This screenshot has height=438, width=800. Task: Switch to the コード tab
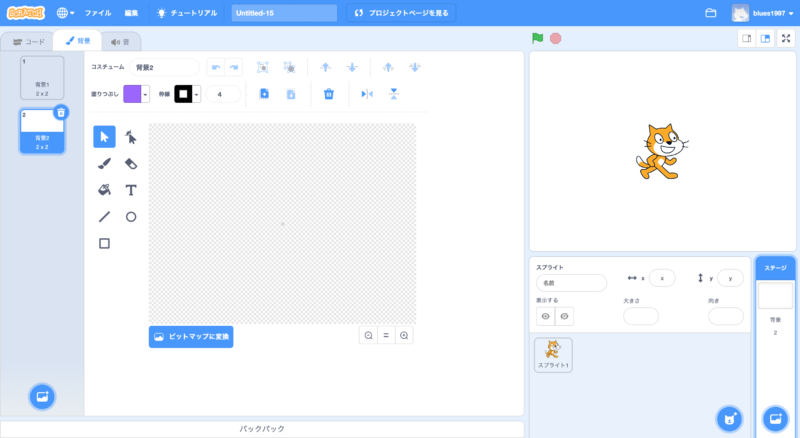click(28, 42)
